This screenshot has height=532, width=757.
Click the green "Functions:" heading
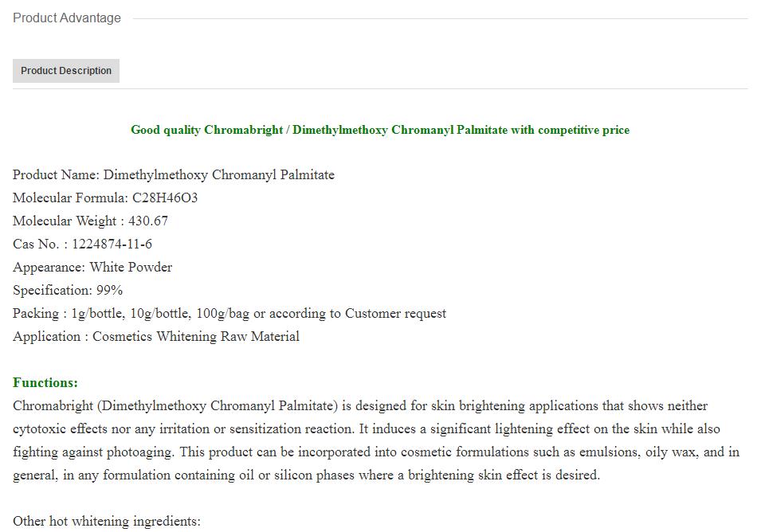(45, 383)
